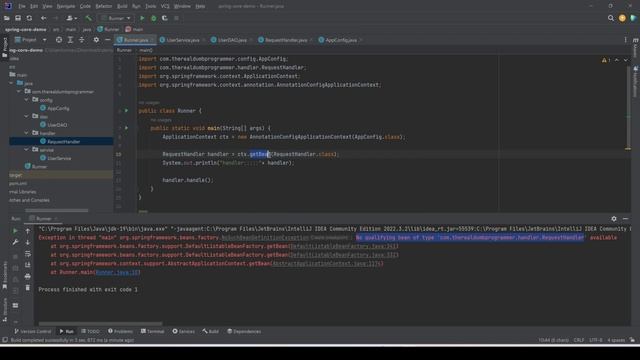
Task: Click the green Build hammer icon
Action: pos(88,18)
